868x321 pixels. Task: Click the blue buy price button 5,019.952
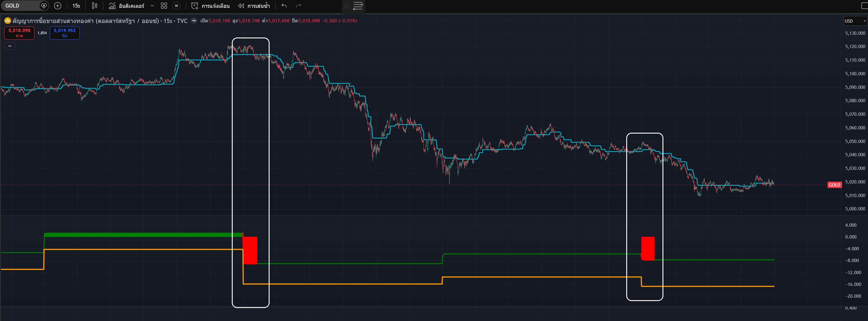pyautogui.click(x=65, y=33)
